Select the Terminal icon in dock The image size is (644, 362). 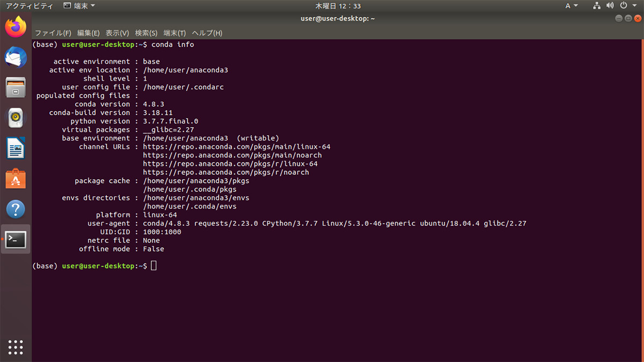[x=16, y=239]
